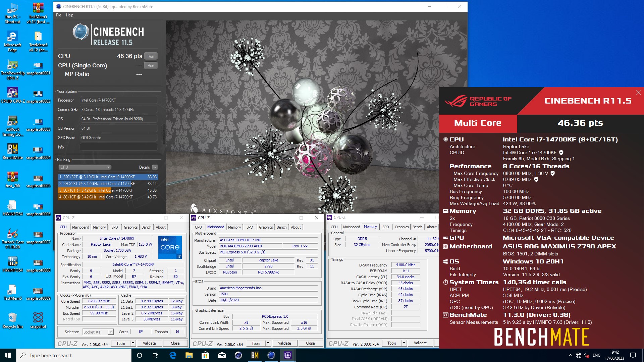The width and height of the screenshot is (644, 362).
Task: Select ranking entry i9-14900KF 86.96
Action: point(108,177)
